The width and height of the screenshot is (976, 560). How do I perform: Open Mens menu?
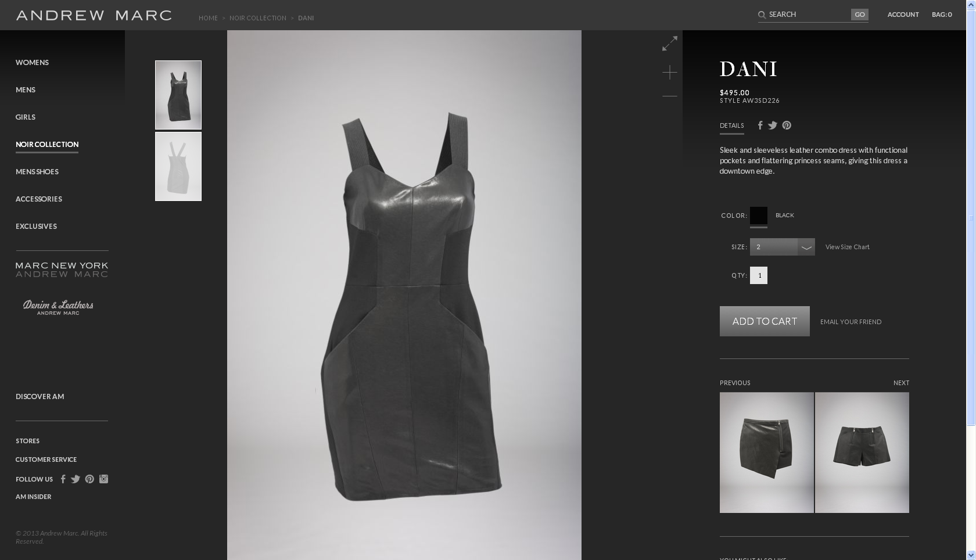coord(26,90)
